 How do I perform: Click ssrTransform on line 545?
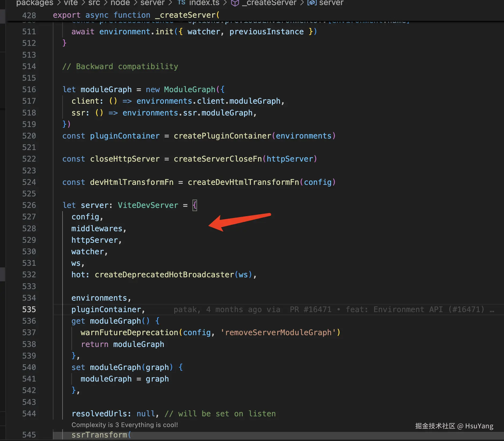99,435
